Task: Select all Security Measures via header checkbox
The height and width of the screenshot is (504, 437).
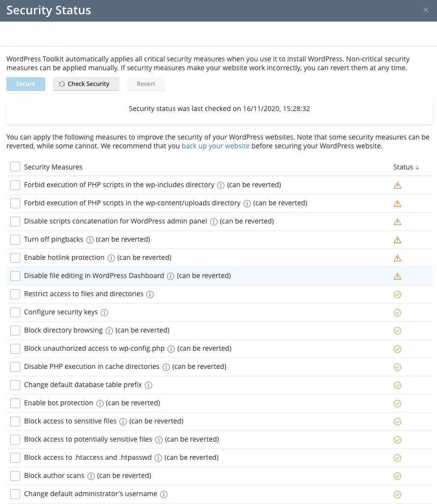Action: click(15, 167)
